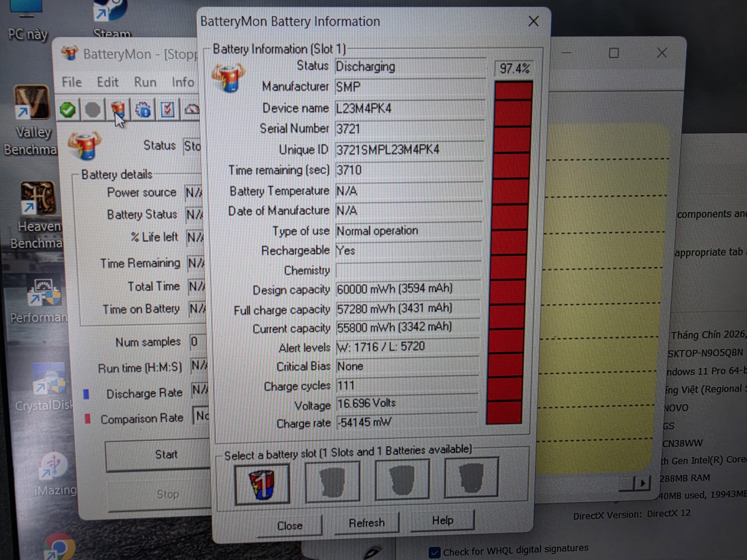
Task: Click the green checkmark start toolbar icon
Action: [x=67, y=110]
